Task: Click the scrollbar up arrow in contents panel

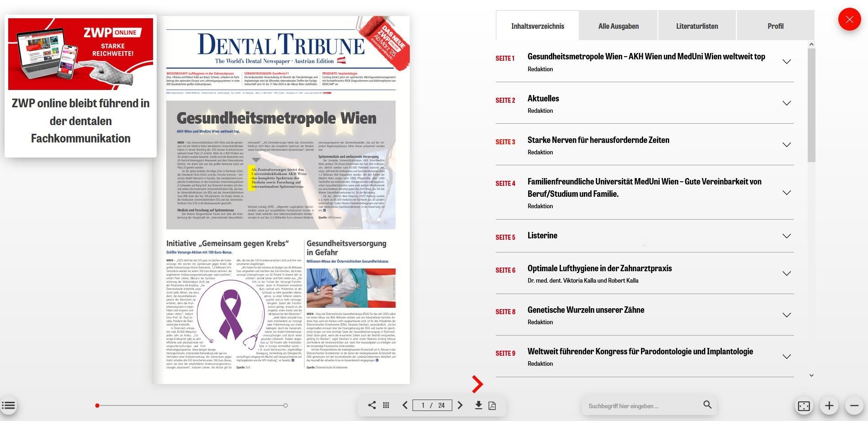Action: [811, 44]
